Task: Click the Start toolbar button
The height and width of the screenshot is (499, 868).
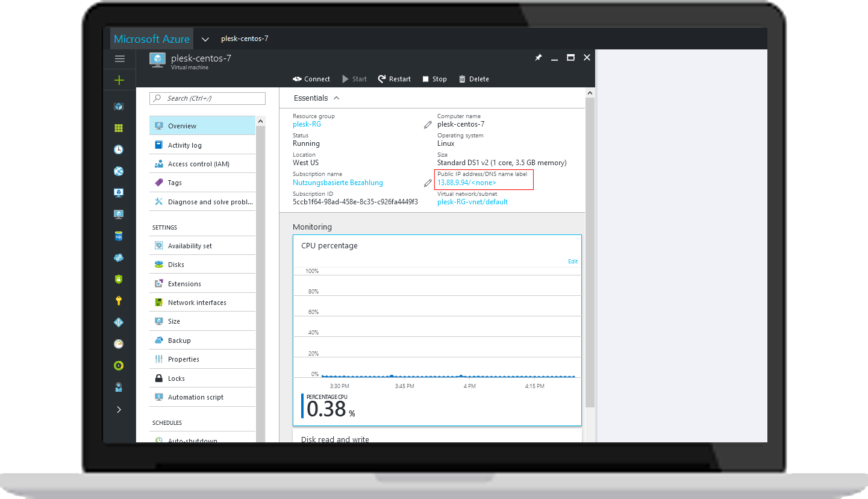Action: click(x=354, y=79)
